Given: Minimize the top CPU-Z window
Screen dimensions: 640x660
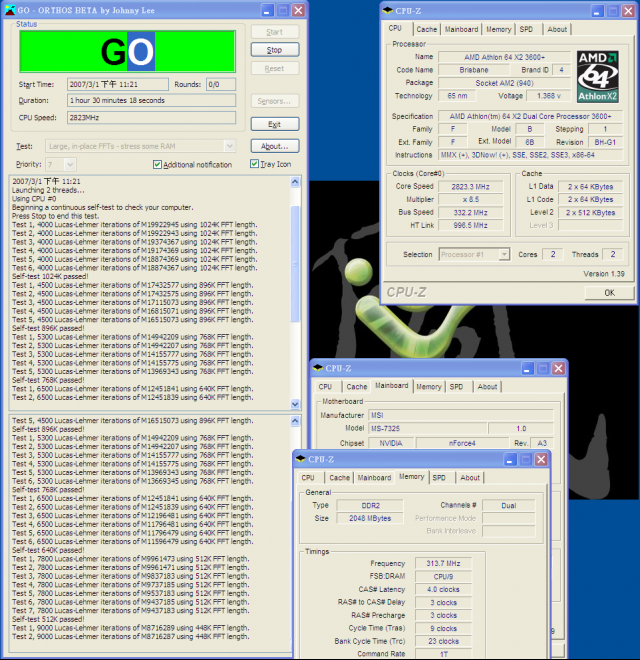Looking at the screenshot, I should (x=597, y=11).
